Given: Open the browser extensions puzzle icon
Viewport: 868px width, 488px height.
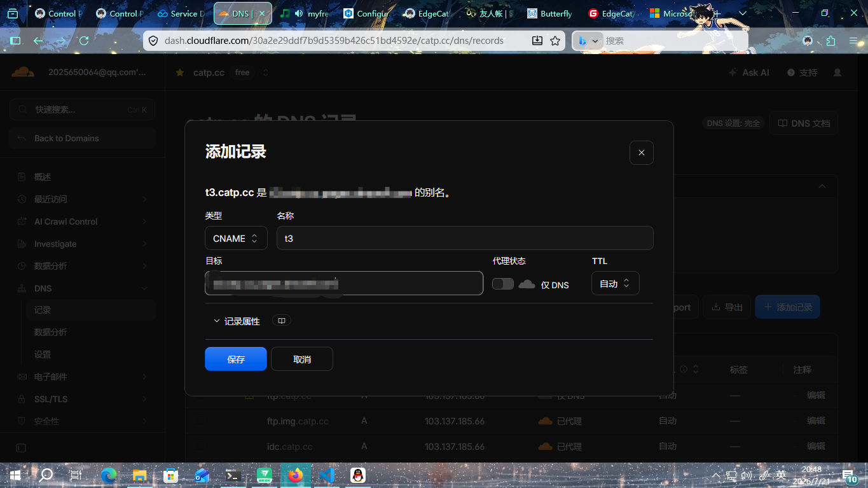Looking at the screenshot, I should pyautogui.click(x=830, y=41).
